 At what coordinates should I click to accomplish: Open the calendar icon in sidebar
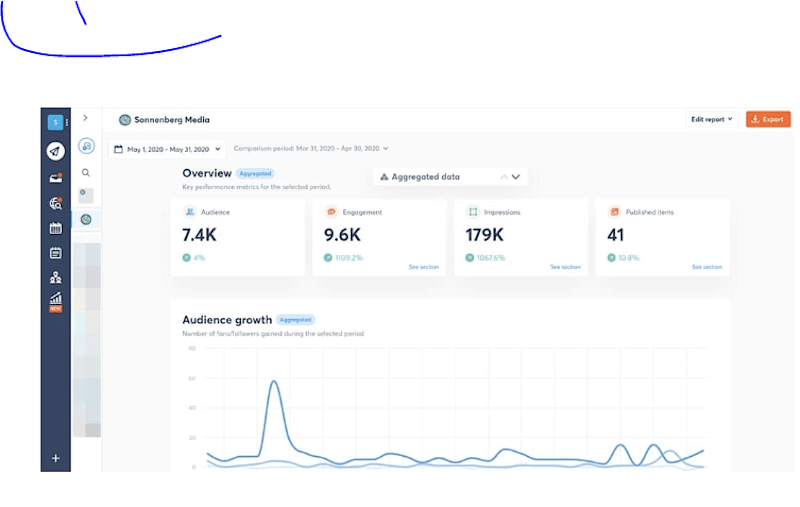pyautogui.click(x=56, y=228)
